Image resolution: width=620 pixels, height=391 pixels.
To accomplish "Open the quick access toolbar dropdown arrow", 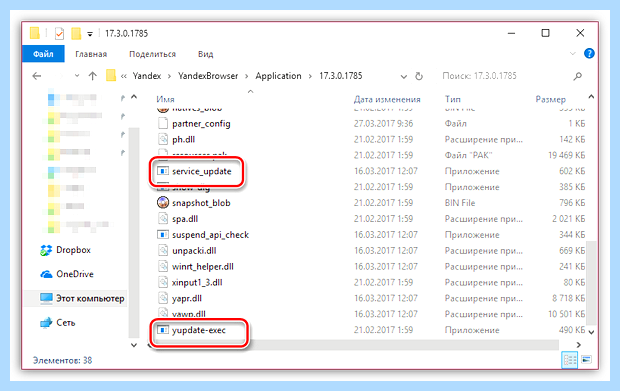I will (x=90, y=34).
